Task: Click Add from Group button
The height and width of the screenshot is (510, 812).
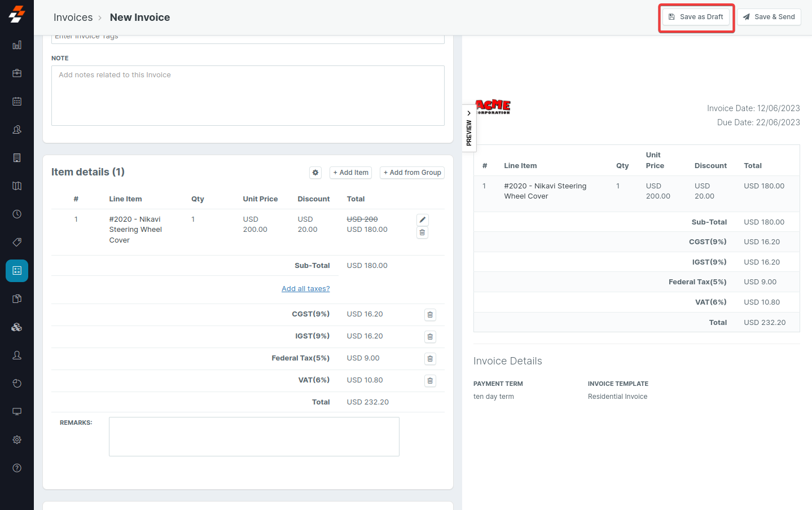Action: [412, 173]
